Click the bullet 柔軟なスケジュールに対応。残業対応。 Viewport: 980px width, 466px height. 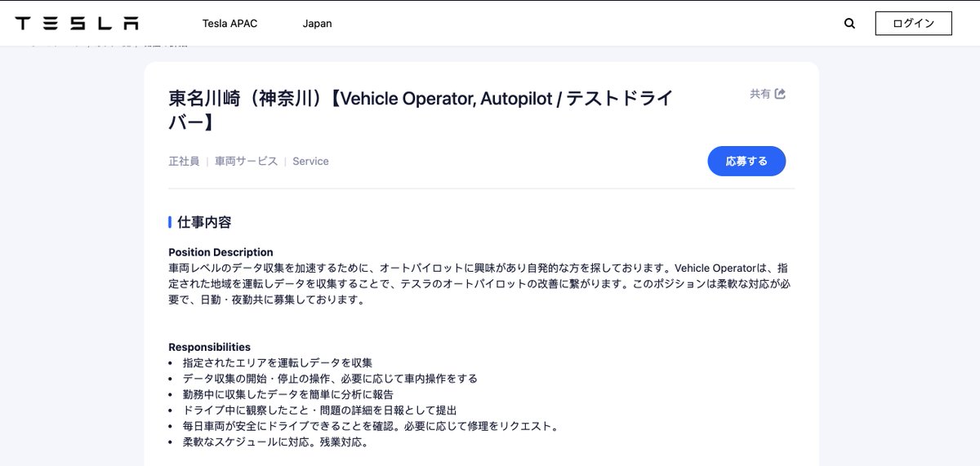[x=277, y=442]
